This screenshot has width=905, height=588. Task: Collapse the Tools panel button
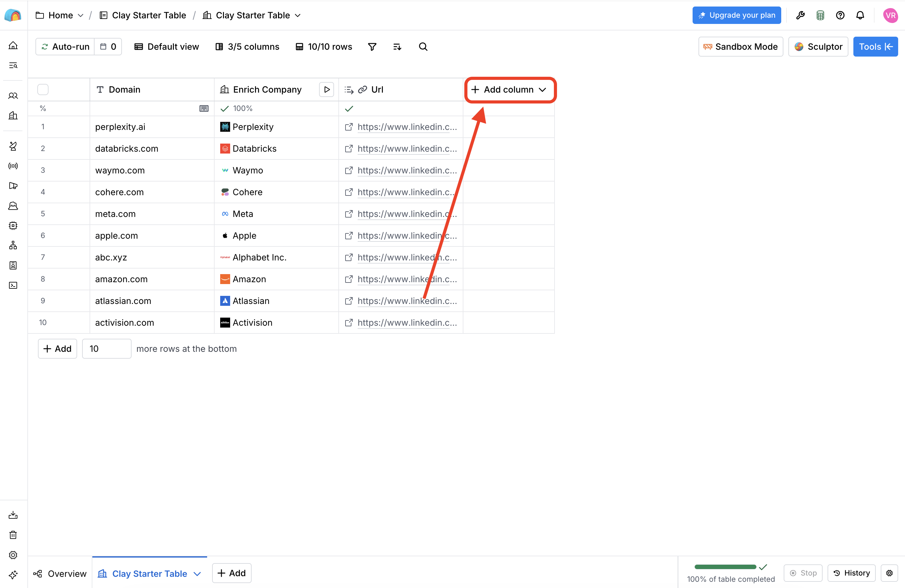tap(875, 47)
